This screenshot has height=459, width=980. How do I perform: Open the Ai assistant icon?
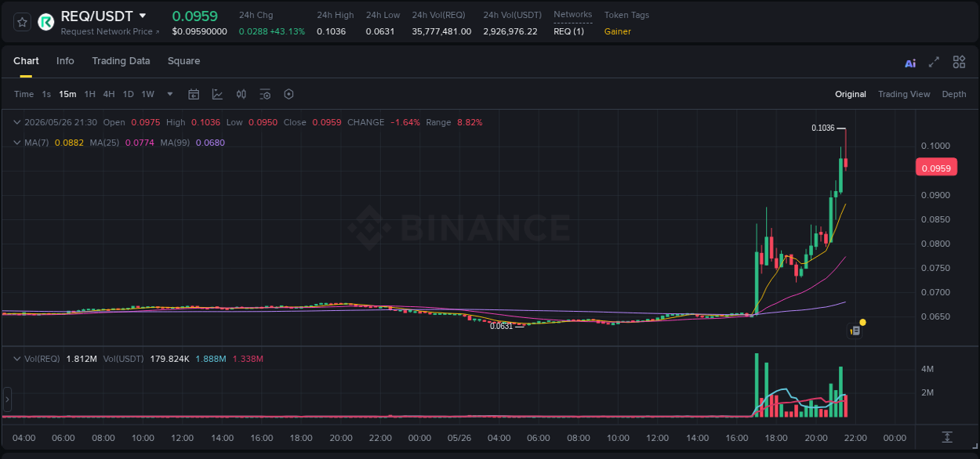point(910,63)
